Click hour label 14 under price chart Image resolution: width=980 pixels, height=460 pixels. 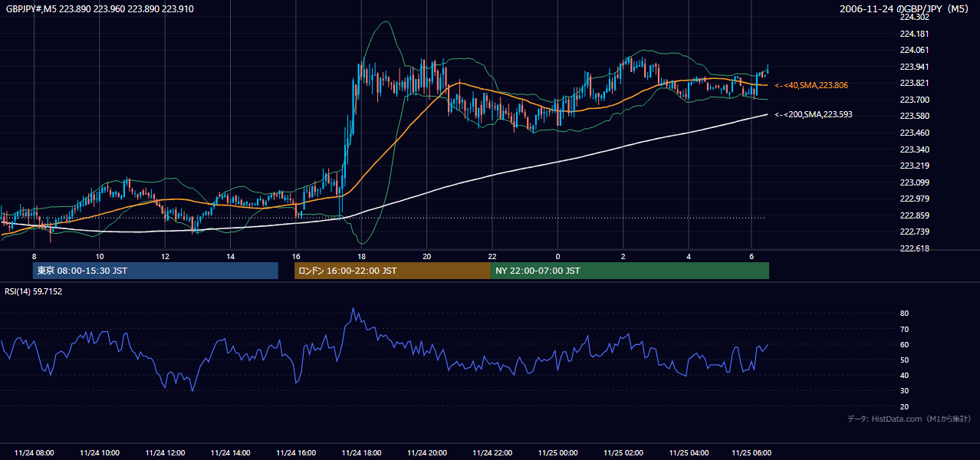(230, 256)
